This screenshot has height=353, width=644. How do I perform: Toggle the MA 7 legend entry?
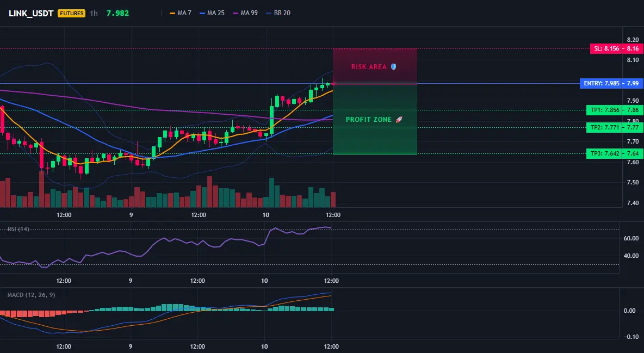[x=180, y=13]
